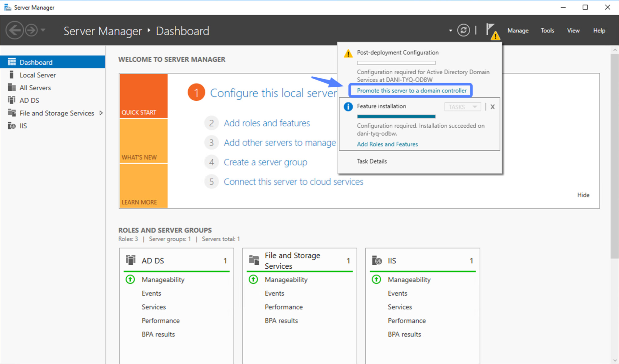The image size is (619, 364).
Task: Open the notifications flag with warning badge
Action: click(491, 30)
